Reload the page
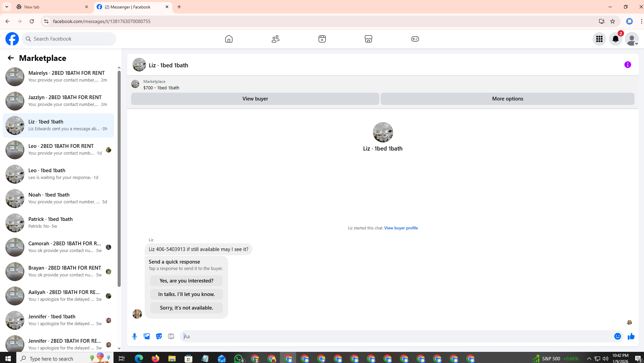644x363 pixels. tap(32, 21)
